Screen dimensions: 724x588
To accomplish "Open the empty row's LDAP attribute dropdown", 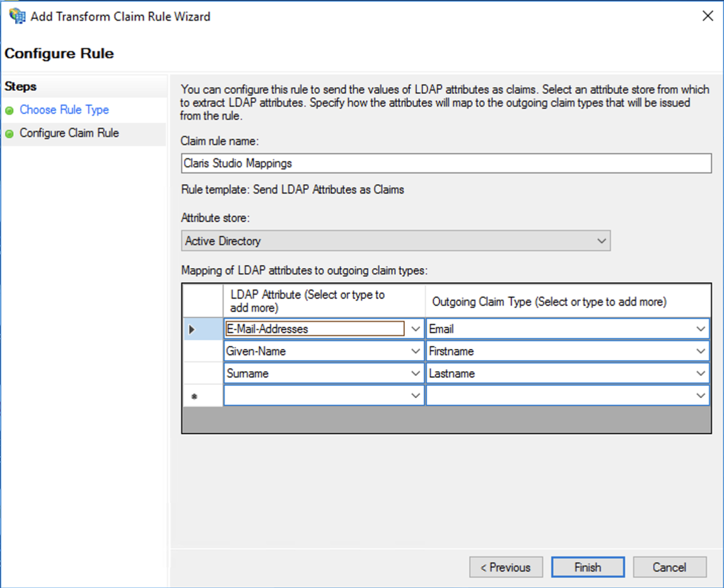I will click(x=416, y=396).
